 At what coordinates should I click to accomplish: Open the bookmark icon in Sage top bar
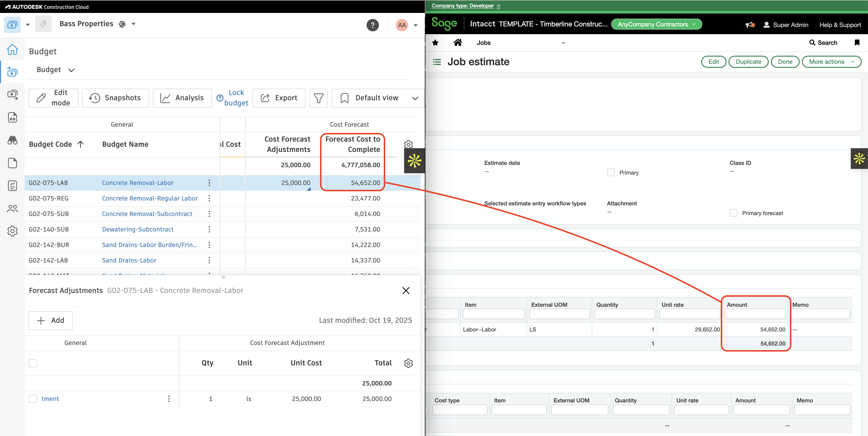click(x=857, y=43)
